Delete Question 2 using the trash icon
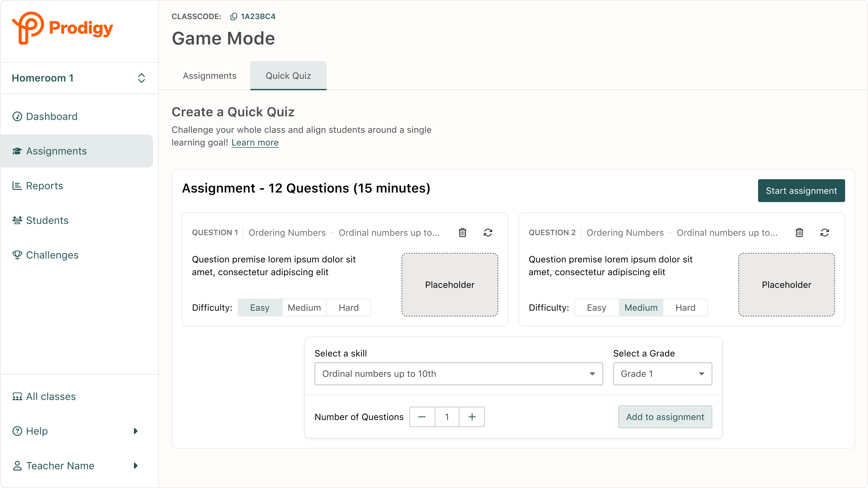 click(799, 233)
